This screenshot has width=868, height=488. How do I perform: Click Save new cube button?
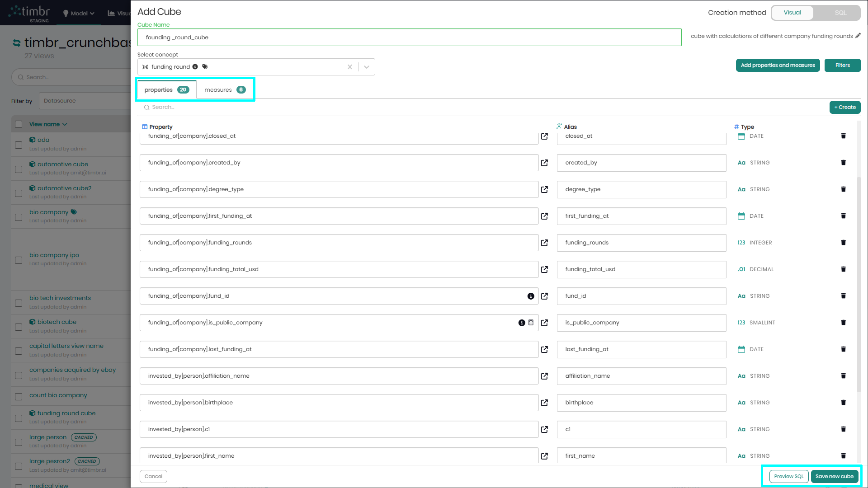(834, 476)
